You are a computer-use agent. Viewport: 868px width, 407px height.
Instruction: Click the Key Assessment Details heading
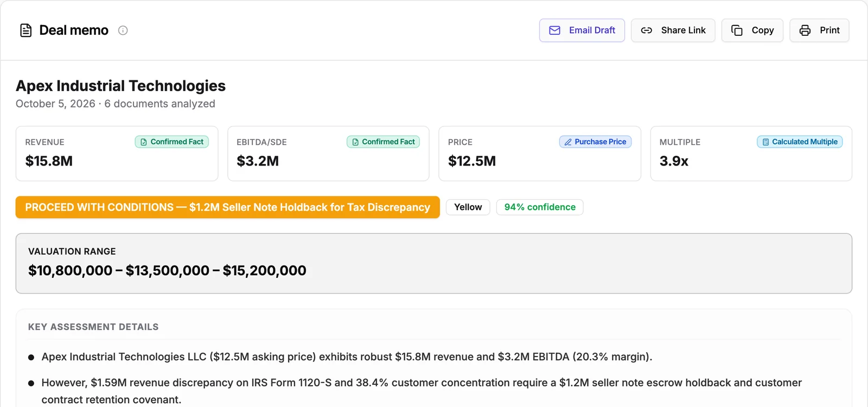[93, 327]
